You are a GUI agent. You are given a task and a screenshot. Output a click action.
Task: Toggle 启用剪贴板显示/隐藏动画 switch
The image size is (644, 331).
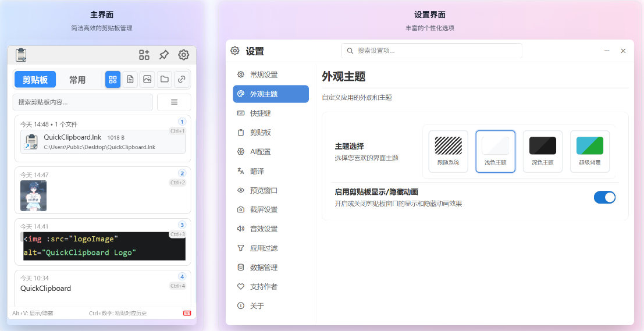[604, 197]
